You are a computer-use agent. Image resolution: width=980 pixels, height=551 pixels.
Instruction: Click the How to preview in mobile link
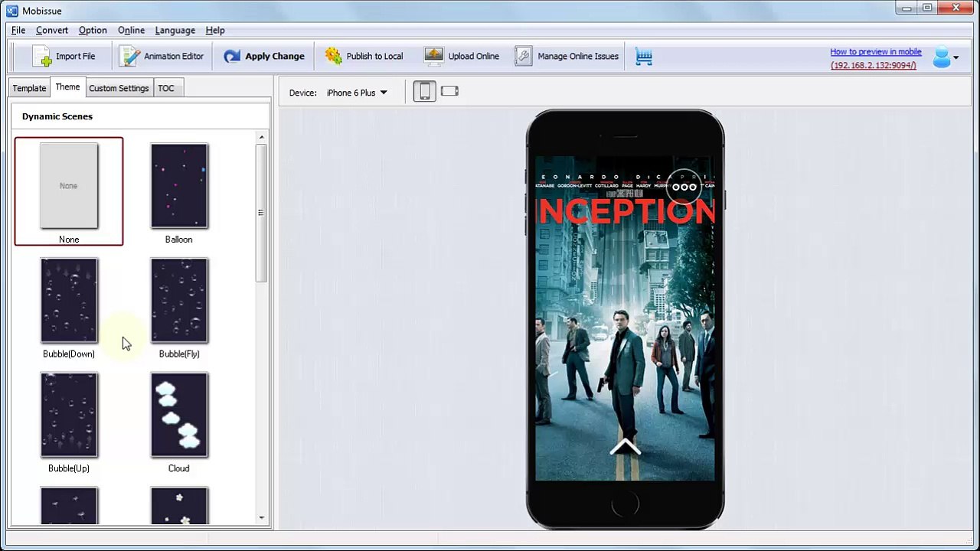[x=876, y=52]
